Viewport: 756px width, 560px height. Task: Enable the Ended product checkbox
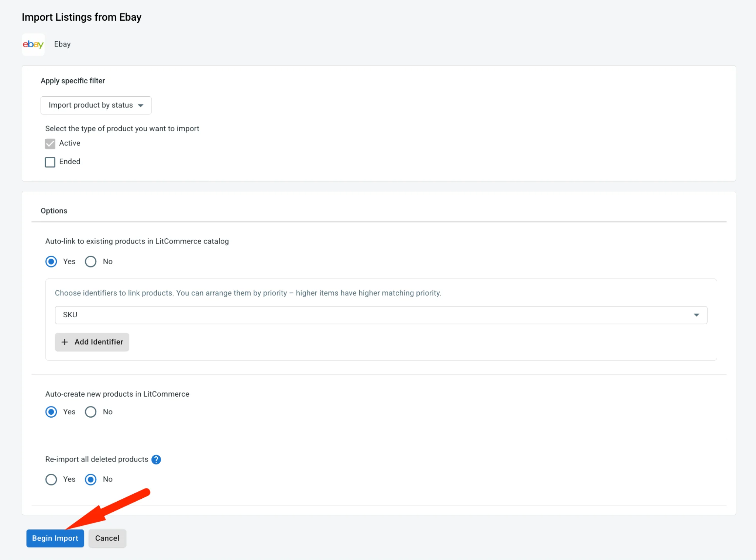(50, 162)
